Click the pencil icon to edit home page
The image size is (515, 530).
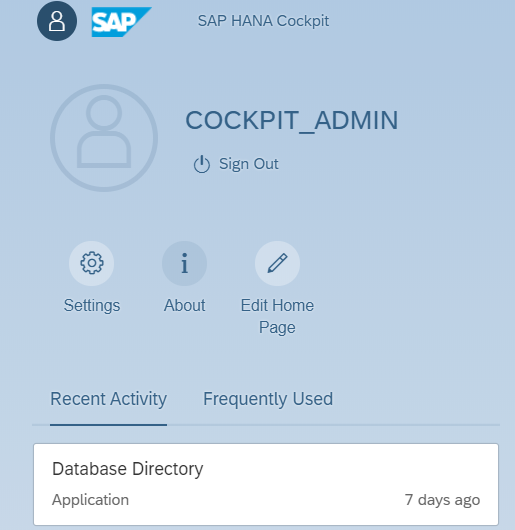(277, 263)
